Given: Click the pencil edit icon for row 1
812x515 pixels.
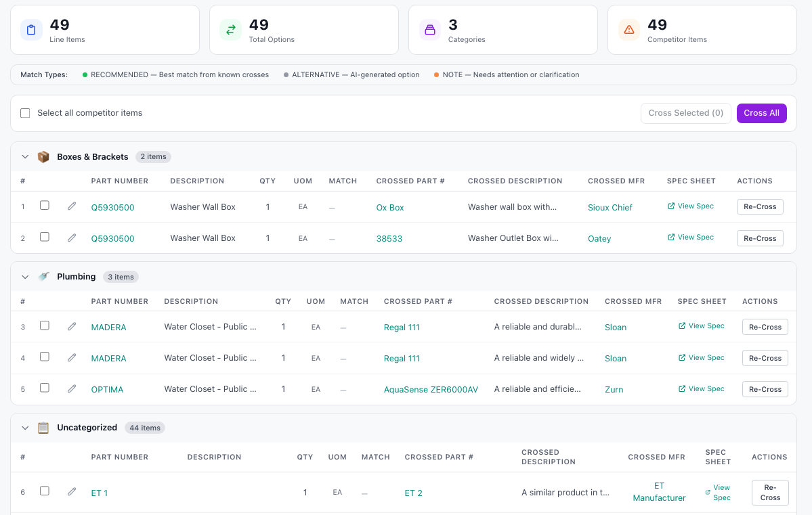Looking at the screenshot, I should [72, 206].
